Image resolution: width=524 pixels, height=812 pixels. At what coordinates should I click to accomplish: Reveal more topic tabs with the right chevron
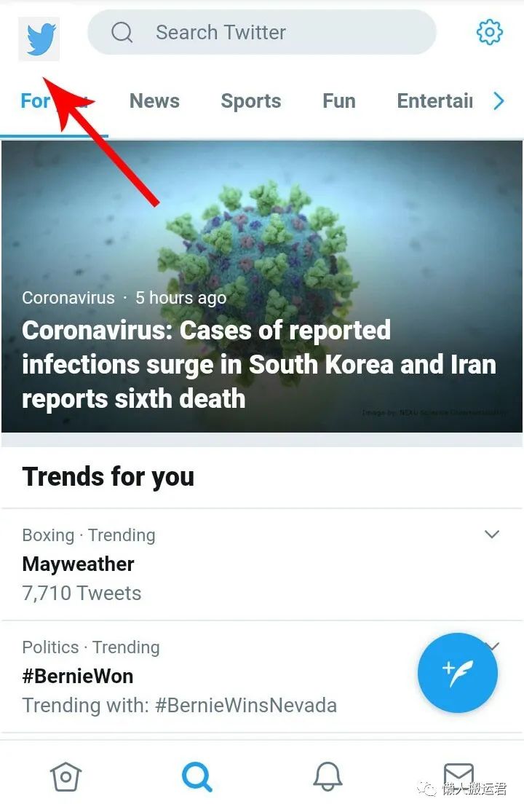(499, 101)
